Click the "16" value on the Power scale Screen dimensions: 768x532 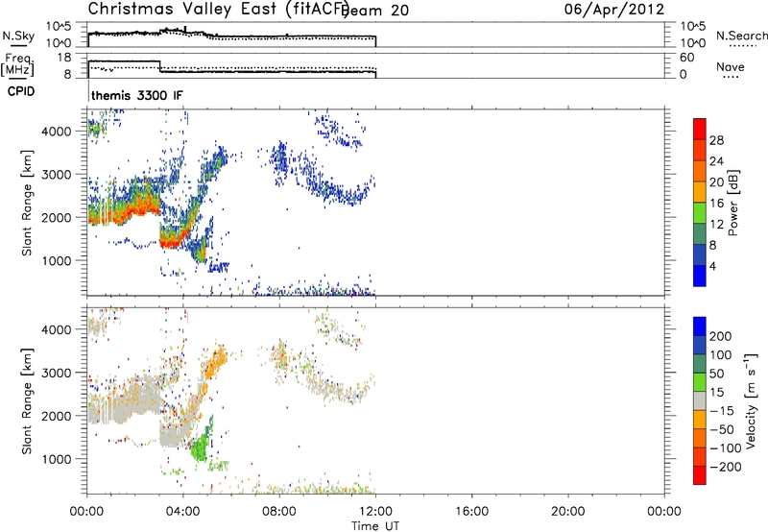point(716,204)
